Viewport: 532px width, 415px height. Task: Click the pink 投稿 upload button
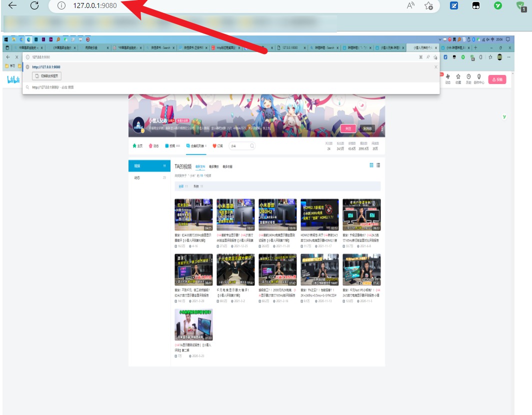(496, 79)
